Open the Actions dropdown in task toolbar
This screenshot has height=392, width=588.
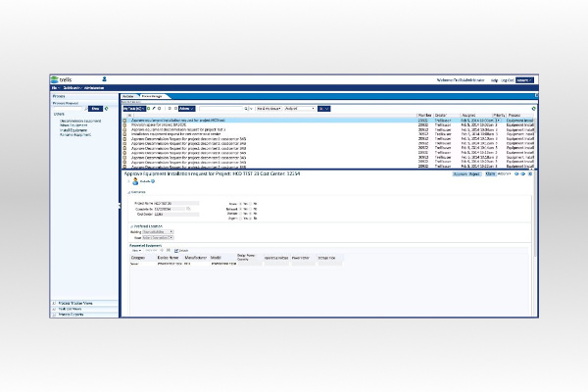click(x=186, y=108)
